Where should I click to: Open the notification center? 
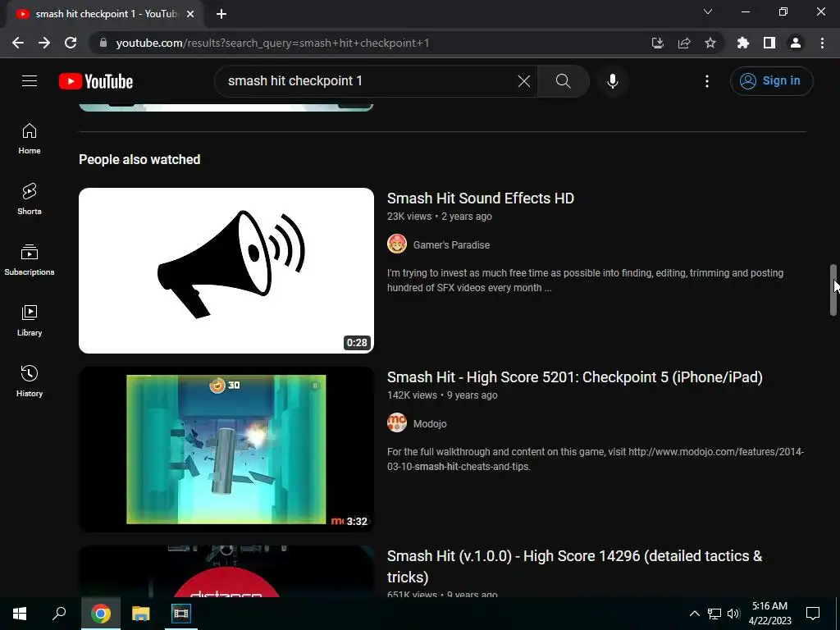[x=813, y=614]
